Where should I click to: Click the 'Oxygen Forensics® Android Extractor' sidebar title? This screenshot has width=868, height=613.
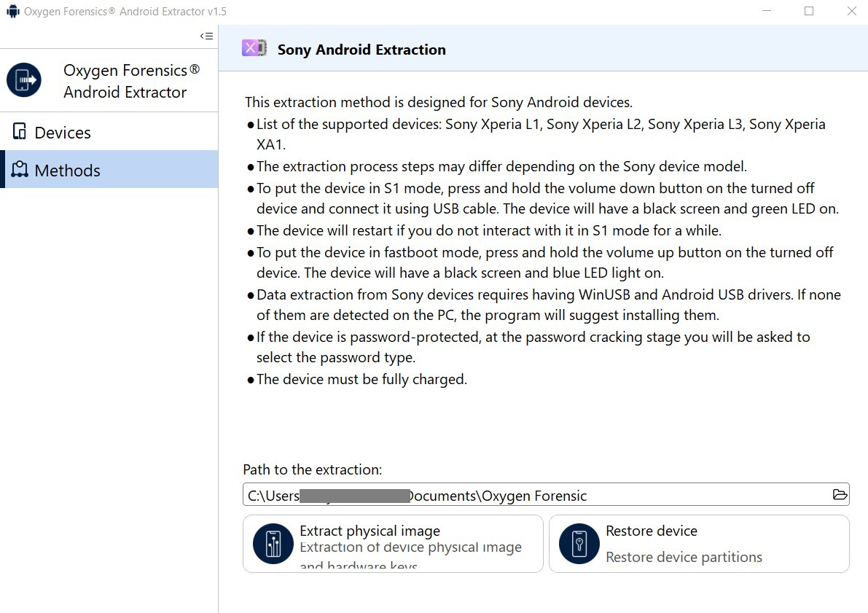tap(132, 81)
